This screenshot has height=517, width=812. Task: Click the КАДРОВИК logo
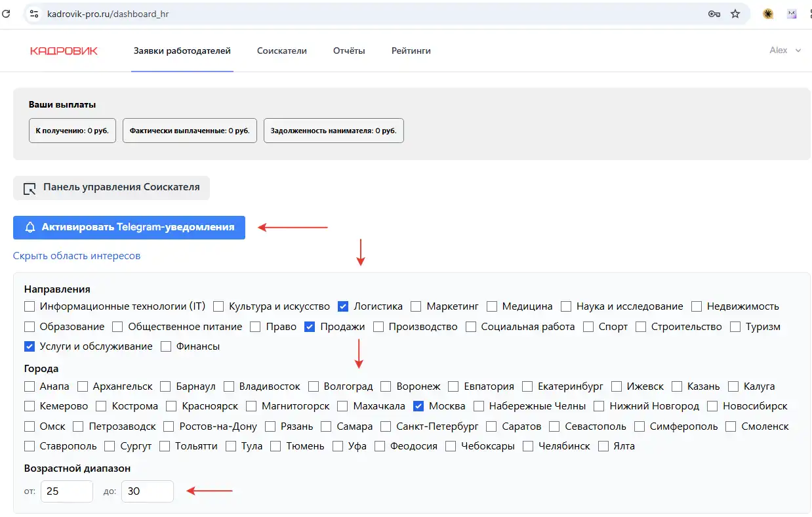point(64,51)
